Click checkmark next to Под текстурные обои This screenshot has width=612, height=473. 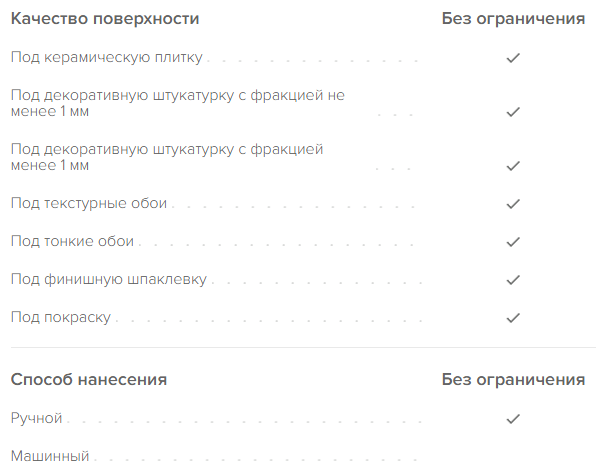point(513,204)
